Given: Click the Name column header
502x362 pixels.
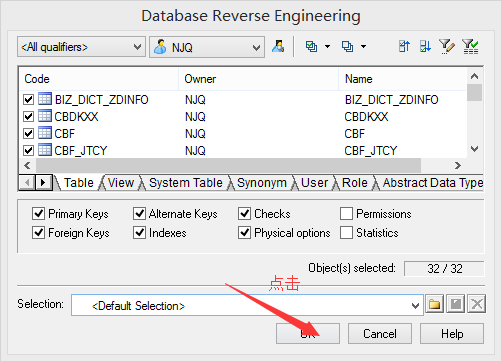Looking at the screenshot, I should coord(403,79).
